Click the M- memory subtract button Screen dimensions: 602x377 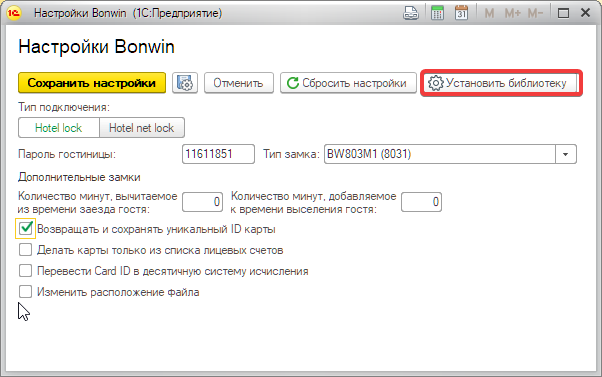coord(535,13)
